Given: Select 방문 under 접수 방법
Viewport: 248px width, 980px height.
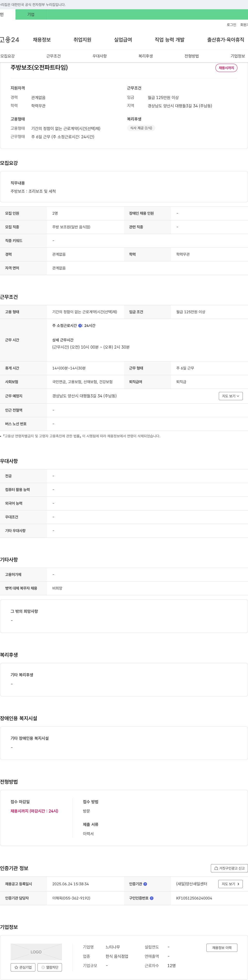Looking at the screenshot, I should tap(87, 811).
